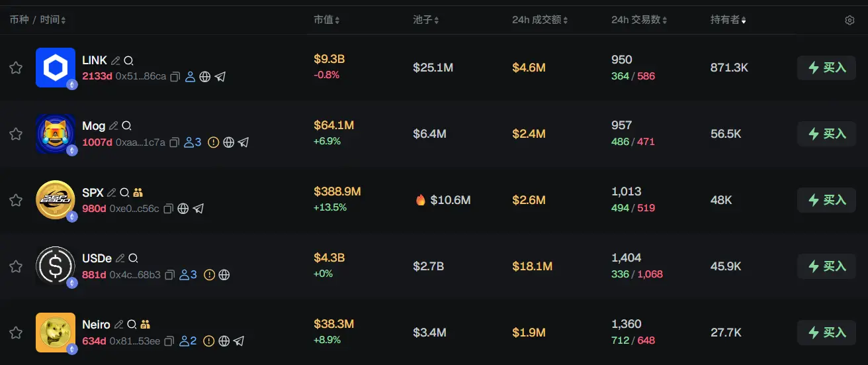The width and height of the screenshot is (868, 365).
Task: Sort the list by 24h 成交额
Action: pos(539,20)
